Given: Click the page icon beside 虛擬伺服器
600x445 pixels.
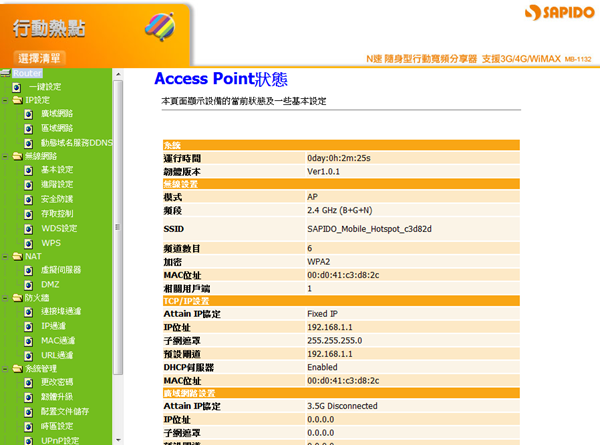Looking at the screenshot, I should coord(28,271).
